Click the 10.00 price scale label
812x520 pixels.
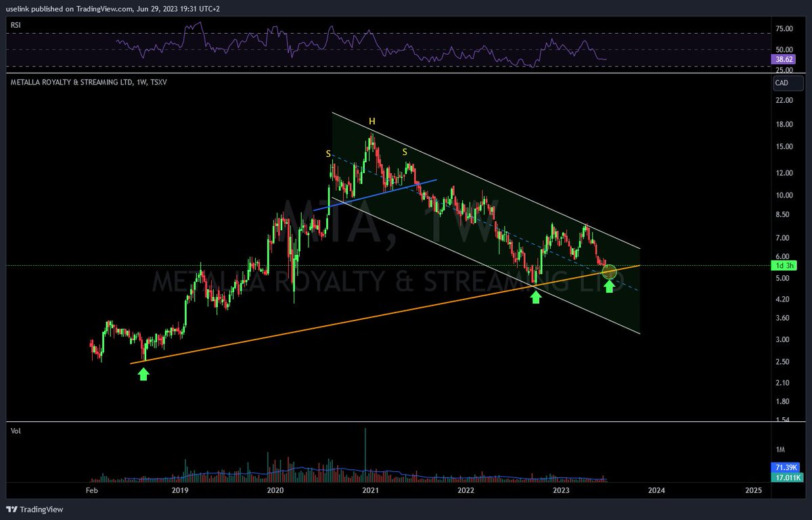784,195
